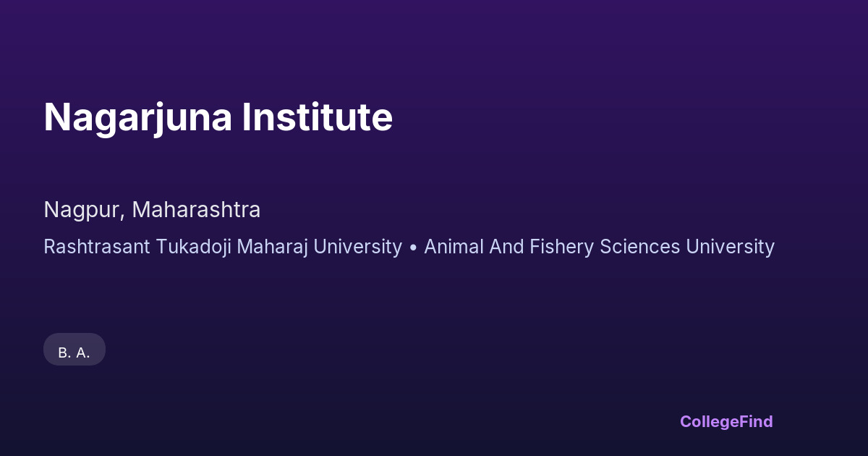Click the word University before the bullet

358,247
